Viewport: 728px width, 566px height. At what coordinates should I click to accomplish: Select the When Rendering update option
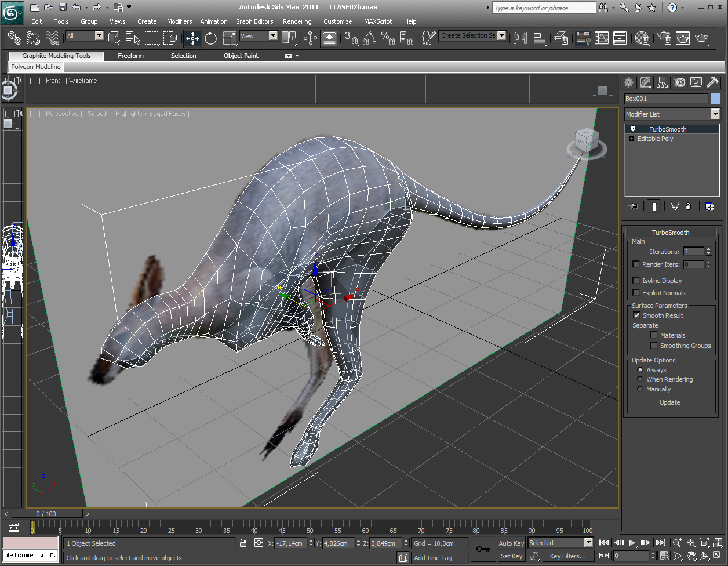point(640,379)
